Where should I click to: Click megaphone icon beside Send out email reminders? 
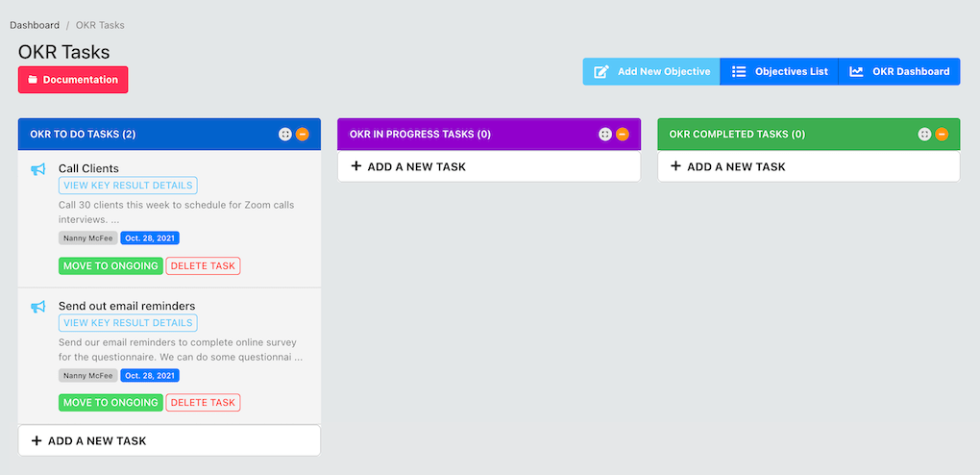point(38,307)
